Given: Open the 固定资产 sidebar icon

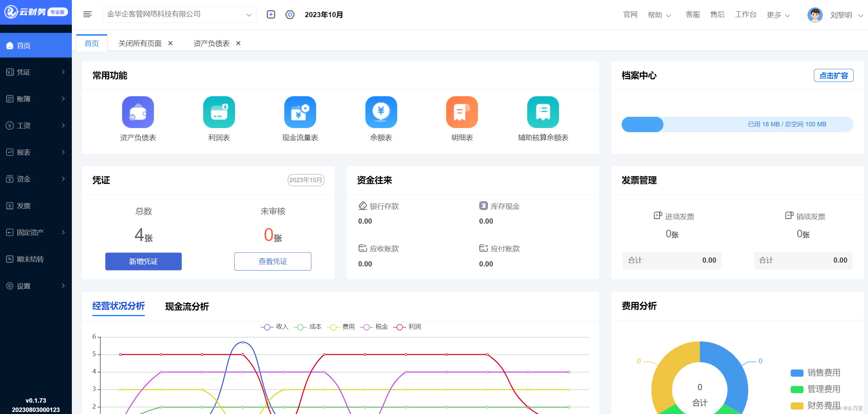Looking at the screenshot, I should pos(10,232).
